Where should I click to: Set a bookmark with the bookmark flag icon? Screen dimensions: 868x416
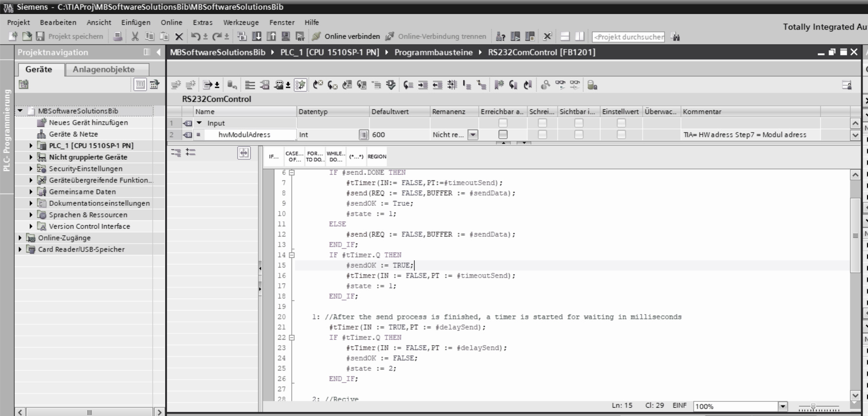coord(499,85)
